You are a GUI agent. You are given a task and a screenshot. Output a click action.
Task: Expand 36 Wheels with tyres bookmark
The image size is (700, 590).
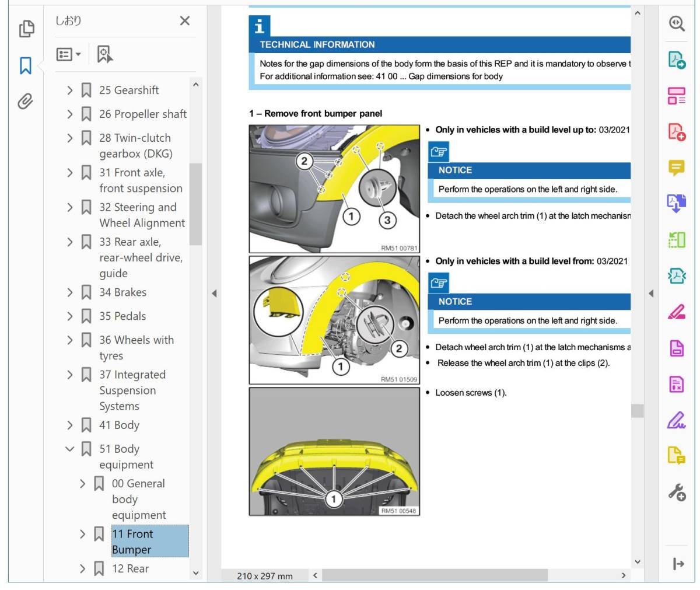pos(70,340)
